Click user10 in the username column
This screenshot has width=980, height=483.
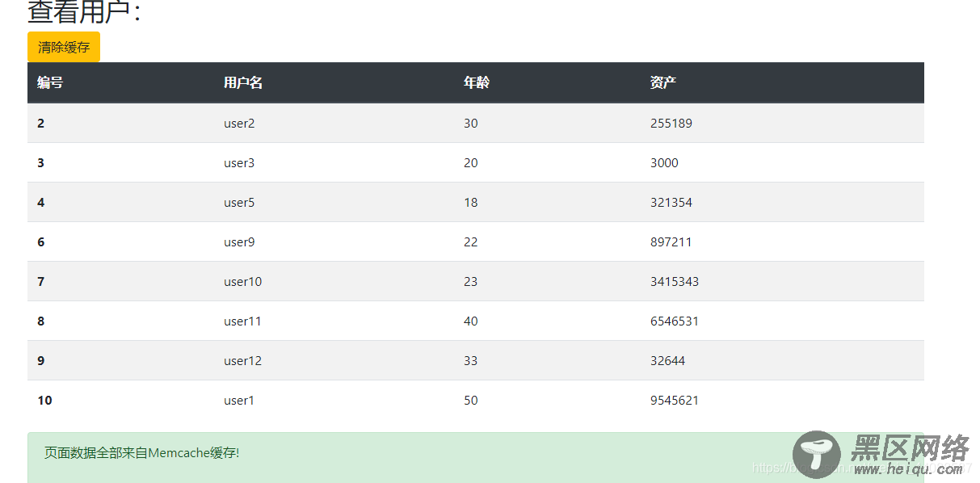(243, 282)
